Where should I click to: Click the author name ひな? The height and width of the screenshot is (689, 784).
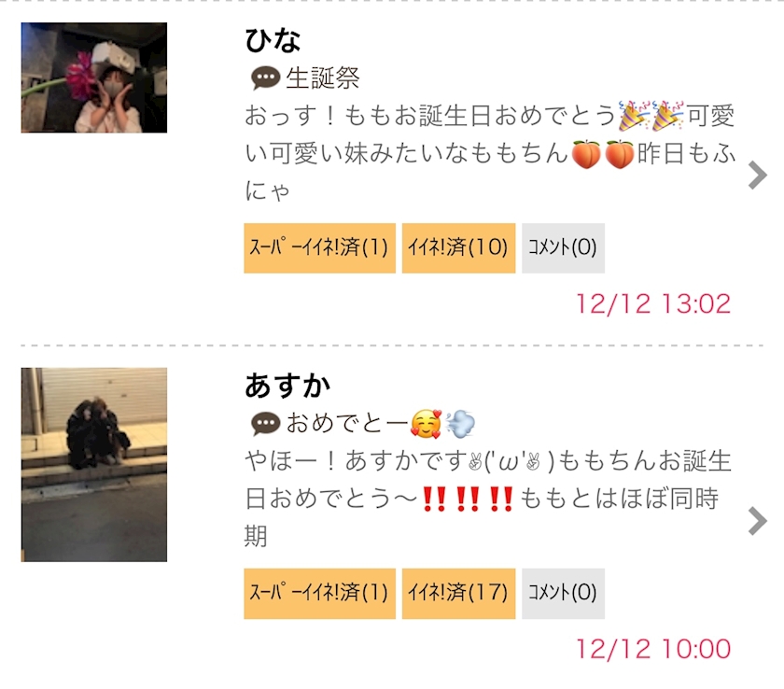(x=273, y=40)
